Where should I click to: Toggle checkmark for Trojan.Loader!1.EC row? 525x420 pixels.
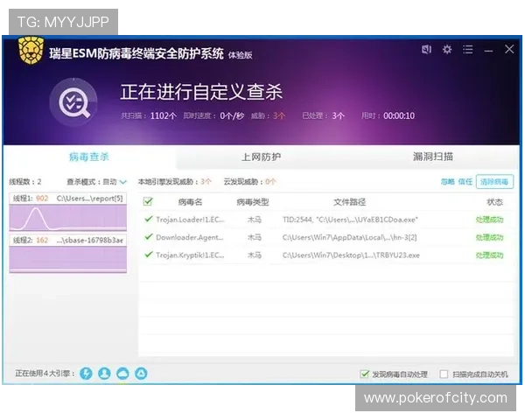(x=148, y=219)
